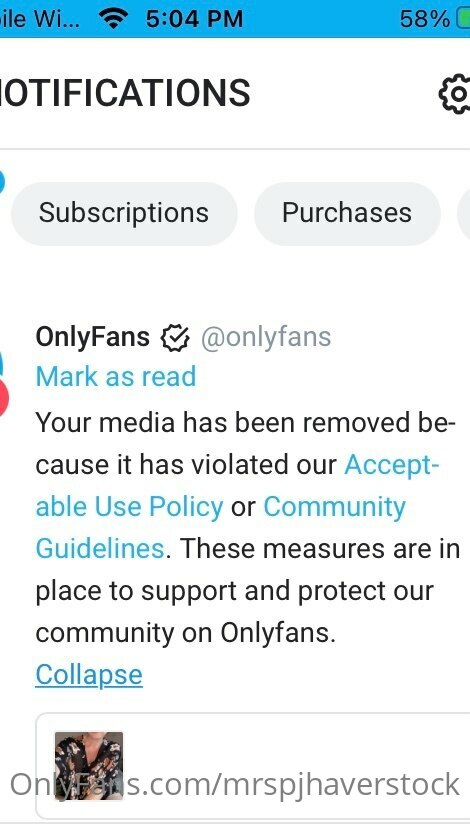Mark the OnlyFans notification as read
470x835 pixels.
coord(116,376)
